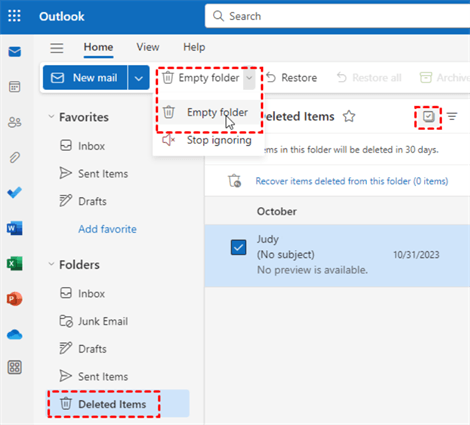This screenshot has width=470, height=425.
Task: Open the message from Judy
Action: coord(337,256)
